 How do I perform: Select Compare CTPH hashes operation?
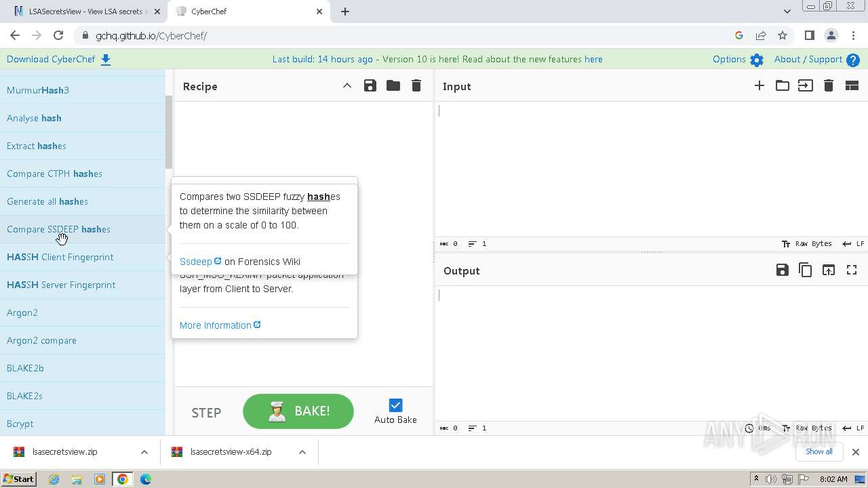coord(83,174)
